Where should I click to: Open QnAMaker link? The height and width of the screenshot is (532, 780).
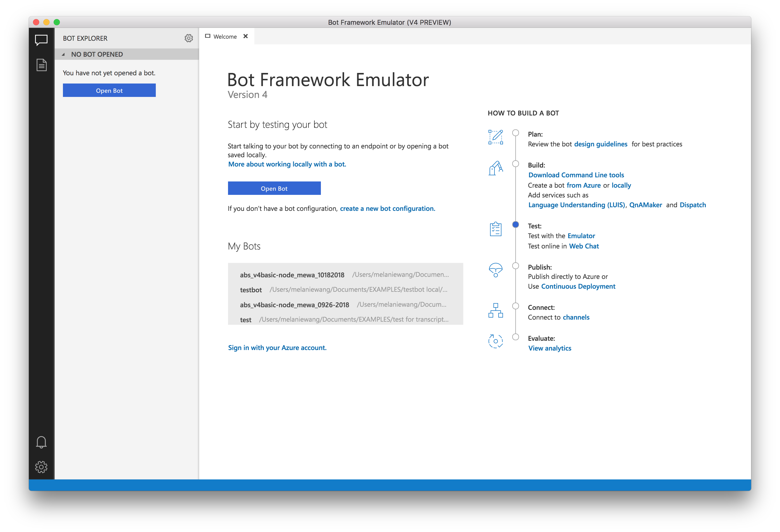tap(645, 205)
